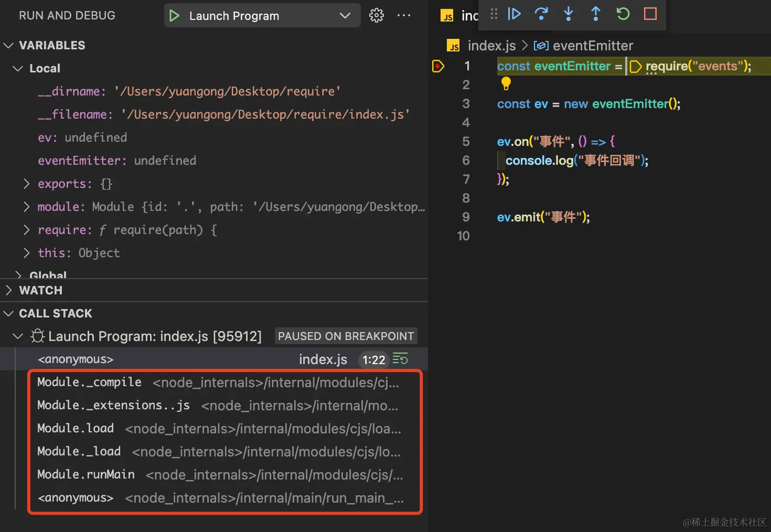Click line number 3 in gutter
This screenshot has height=532, width=771.
click(x=466, y=104)
